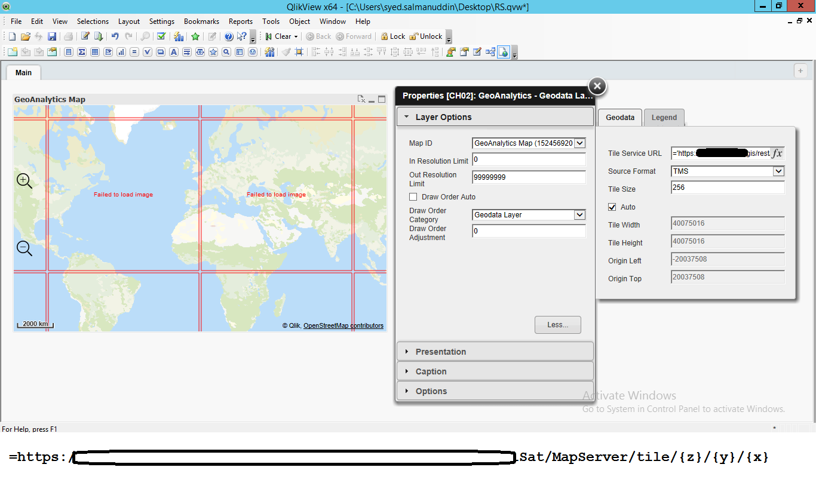
Task: Add a new sheet with the plus button
Action: (800, 71)
